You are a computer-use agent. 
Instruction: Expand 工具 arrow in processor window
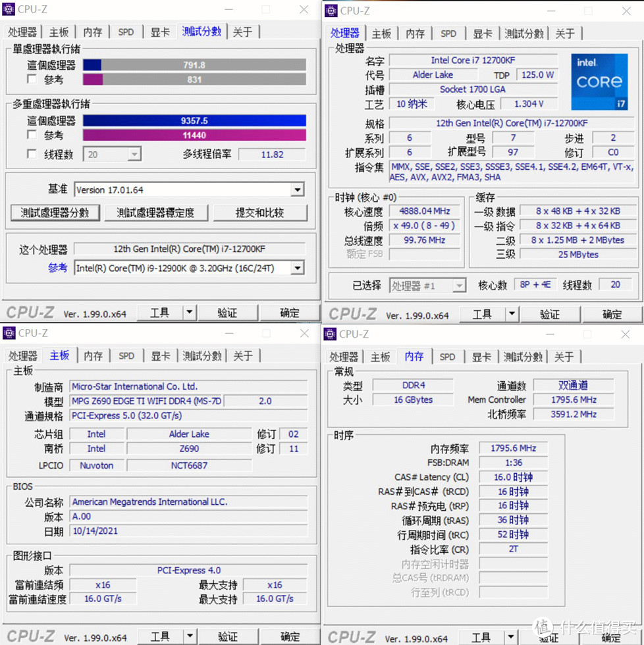512,315
